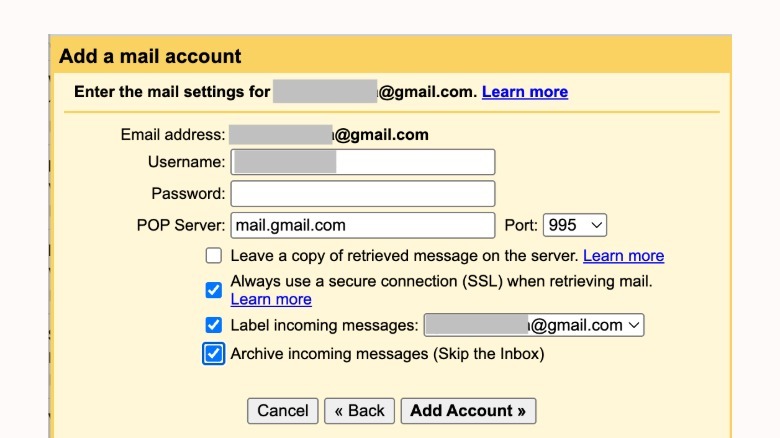Enable Leave a copy of retrieved message checkbox
The image size is (780, 438).
tap(214, 256)
